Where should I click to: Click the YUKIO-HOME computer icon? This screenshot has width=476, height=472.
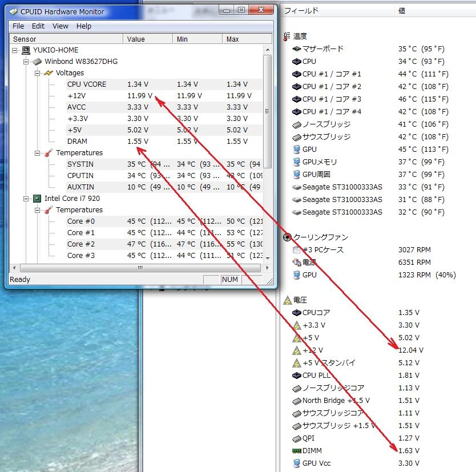(26, 50)
